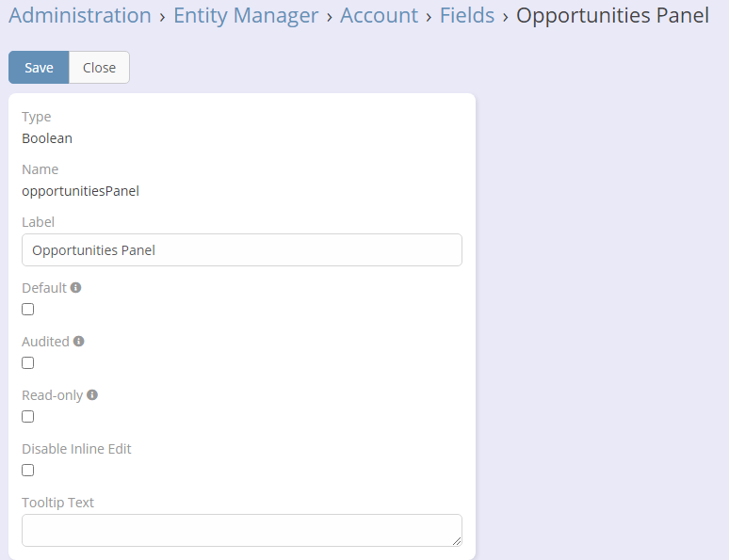
Task: Toggle the Audited checkbox
Action: tap(28, 363)
